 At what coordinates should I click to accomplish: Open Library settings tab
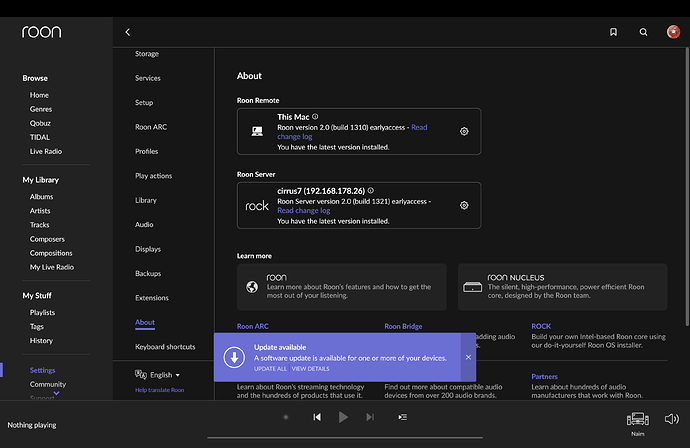pyautogui.click(x=146, y=200)
